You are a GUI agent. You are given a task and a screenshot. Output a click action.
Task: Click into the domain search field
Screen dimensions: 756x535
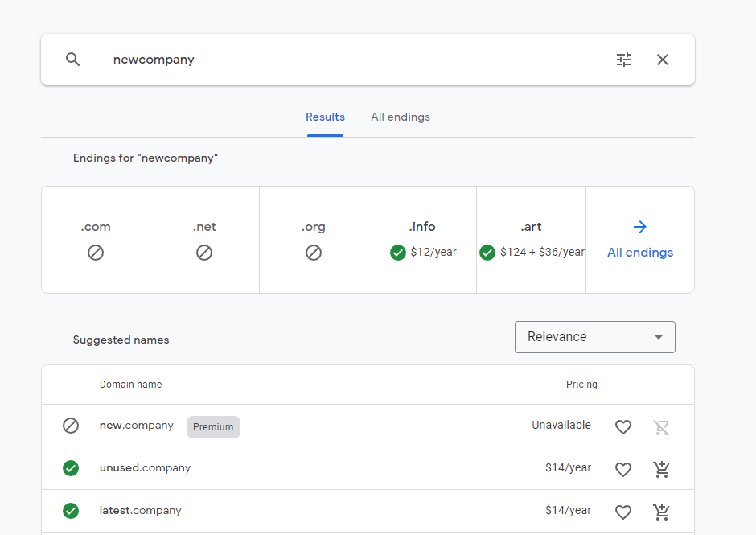(x=357, y=60)
